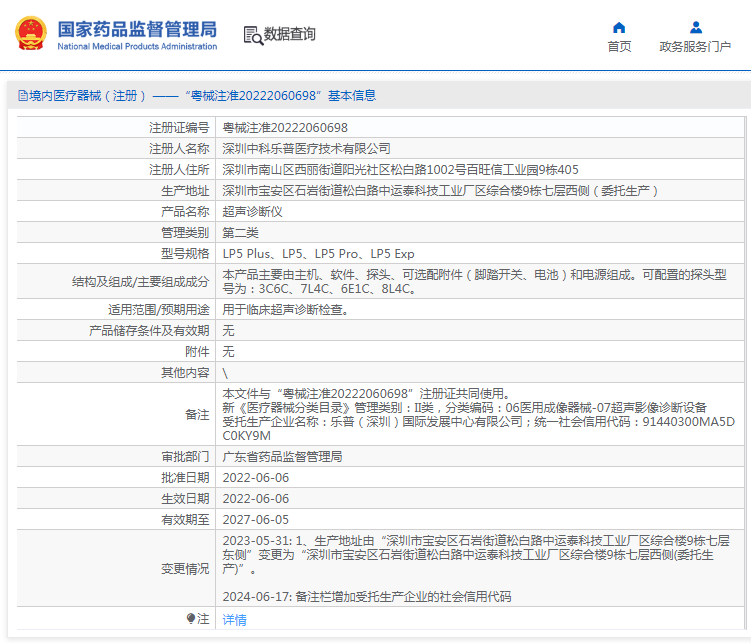Click the 产品储存条件及有效期 label
751x643 pixels.
149,331
